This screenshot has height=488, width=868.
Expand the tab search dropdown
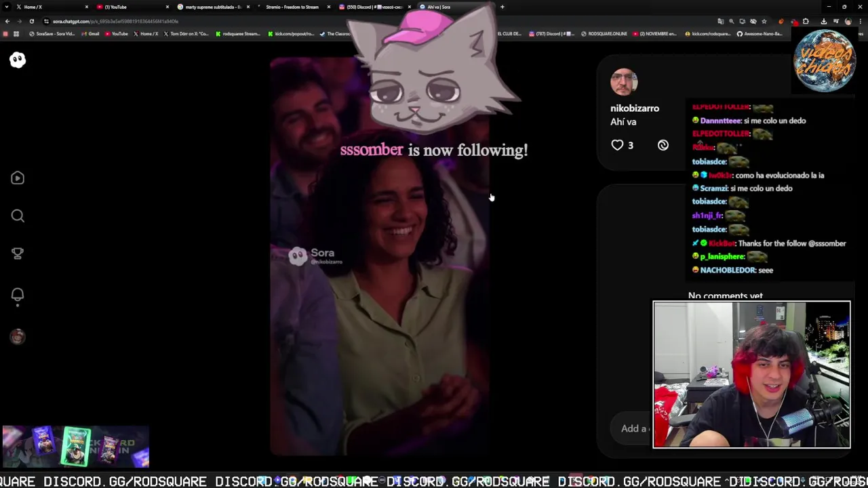(7, 7)
